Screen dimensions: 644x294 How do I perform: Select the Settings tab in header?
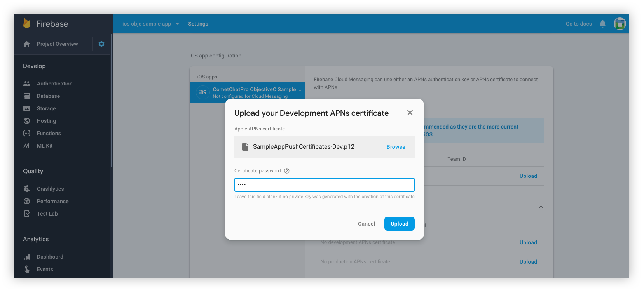point(198,24)
